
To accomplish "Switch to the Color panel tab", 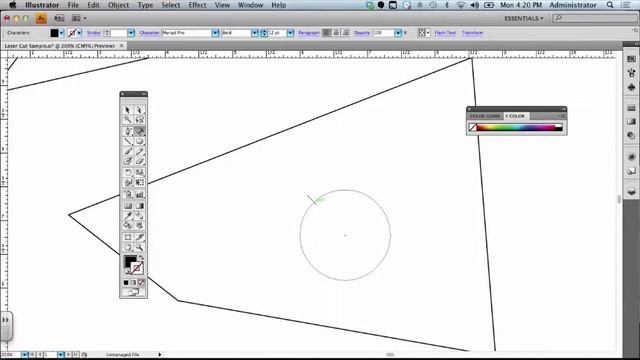I will pyautogui.click(x=515, y=116).
